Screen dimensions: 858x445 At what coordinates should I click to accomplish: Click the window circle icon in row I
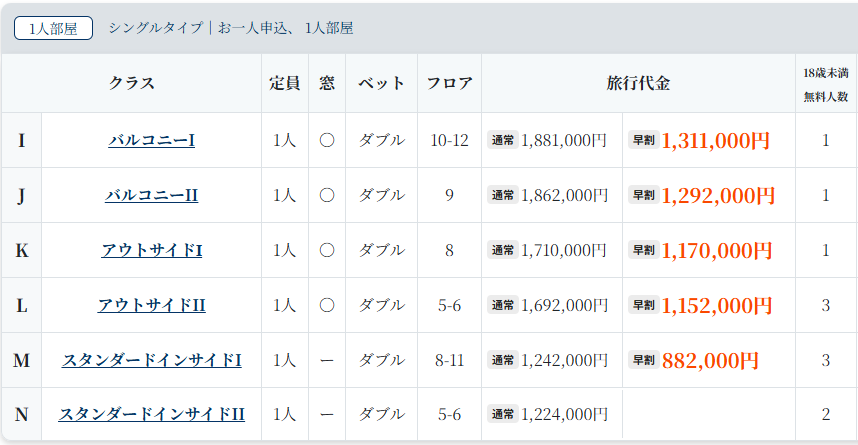(x=327, y=140)
